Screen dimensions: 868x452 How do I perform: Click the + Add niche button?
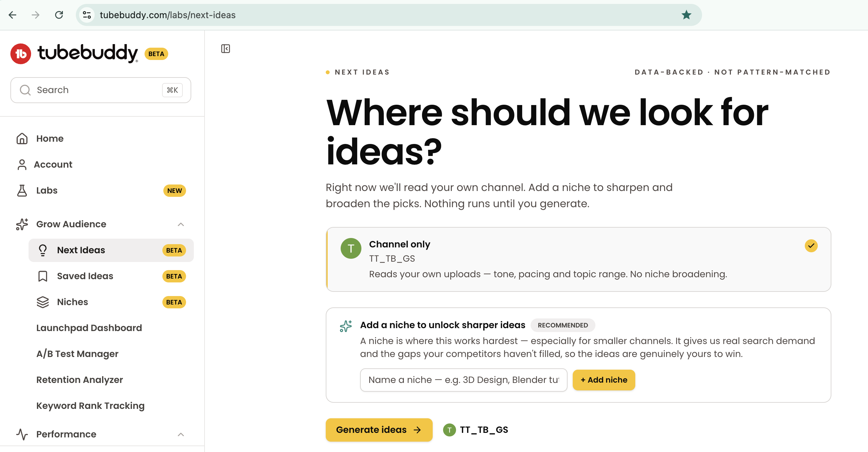click(604, 380)
